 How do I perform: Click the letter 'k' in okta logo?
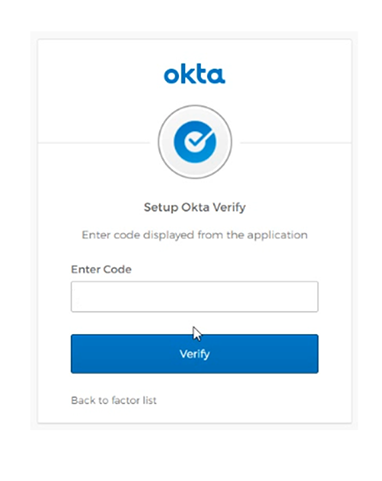pos(187,74)
